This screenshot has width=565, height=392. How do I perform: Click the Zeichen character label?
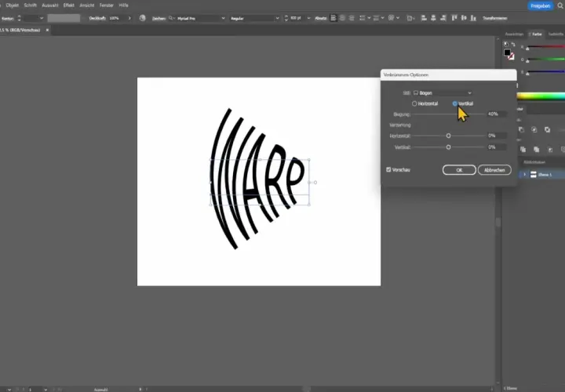tap(159, 18)
